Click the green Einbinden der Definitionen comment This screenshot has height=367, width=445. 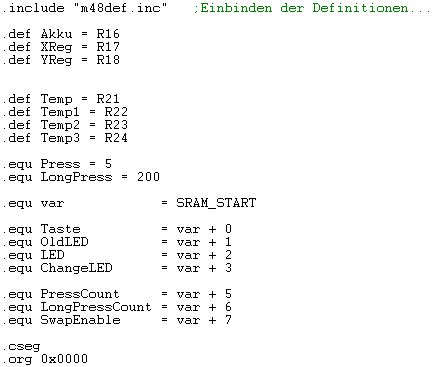312,8
